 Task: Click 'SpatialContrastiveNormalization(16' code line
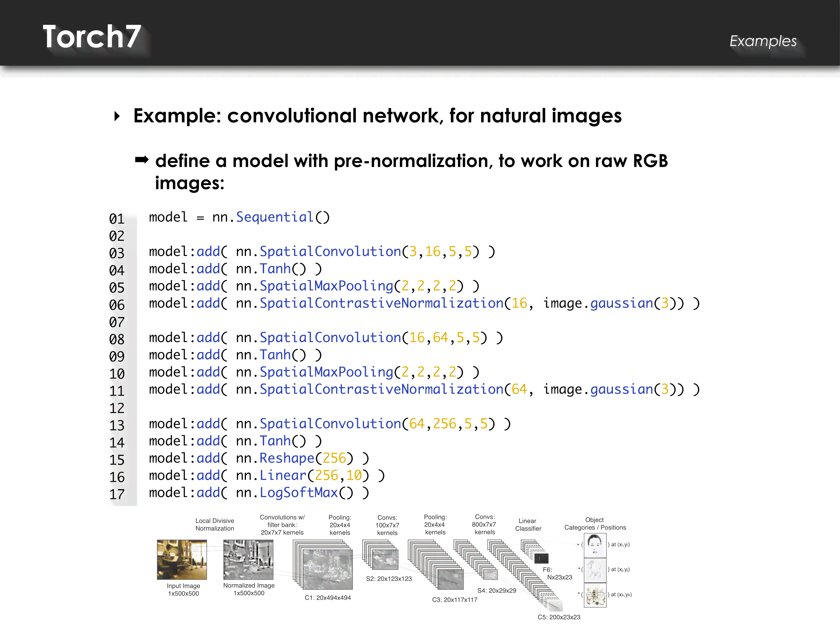(x=424, y=303)
